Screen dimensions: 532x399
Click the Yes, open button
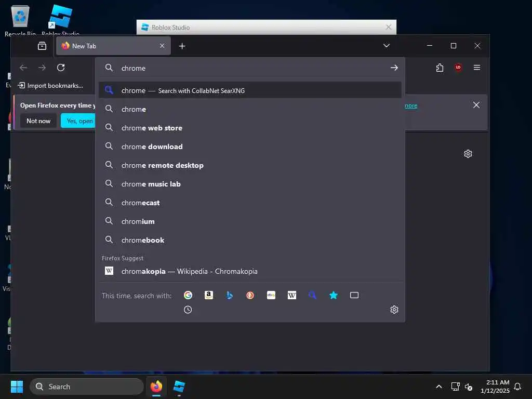pos(79,121)
